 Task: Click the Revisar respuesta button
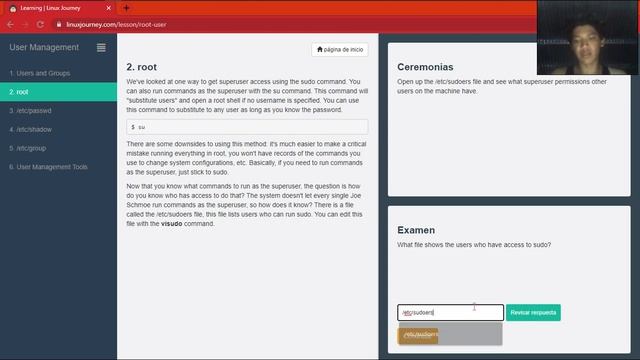coord(533,313)
